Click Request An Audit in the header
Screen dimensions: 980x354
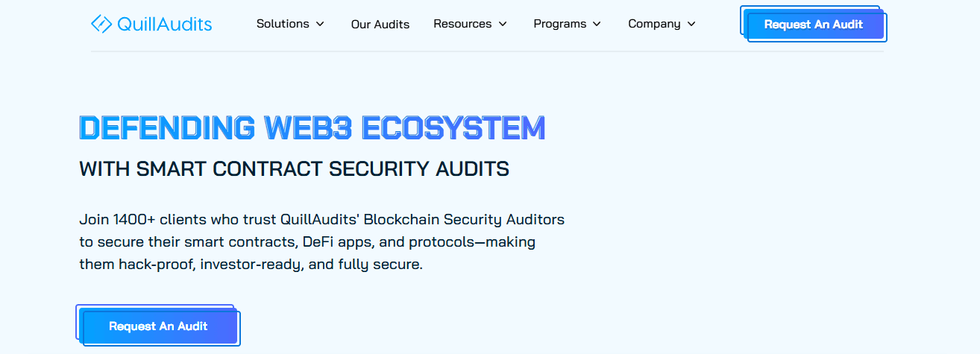[814, 25]
